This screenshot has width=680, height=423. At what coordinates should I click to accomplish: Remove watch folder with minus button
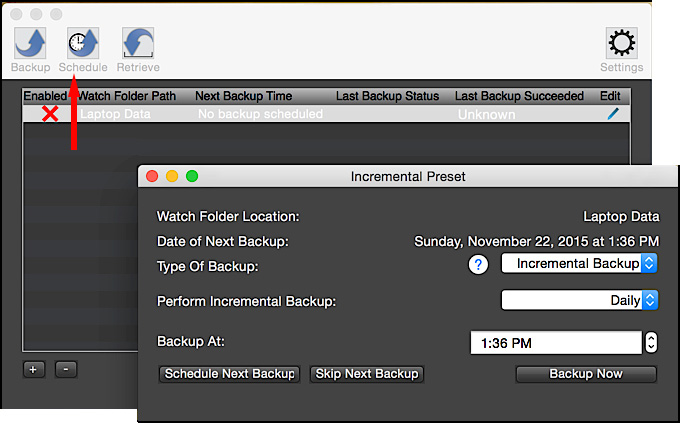click(x=66, y=370)
